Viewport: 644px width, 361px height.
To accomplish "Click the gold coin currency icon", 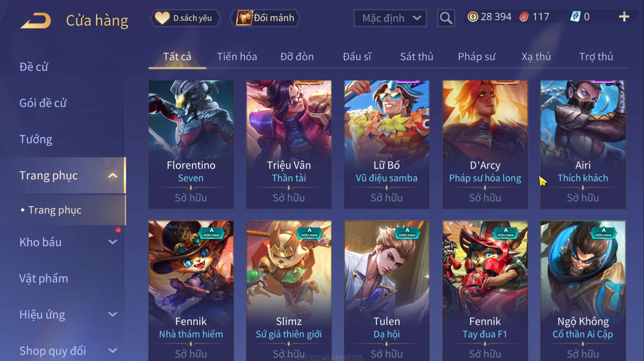I will [473, 17].
